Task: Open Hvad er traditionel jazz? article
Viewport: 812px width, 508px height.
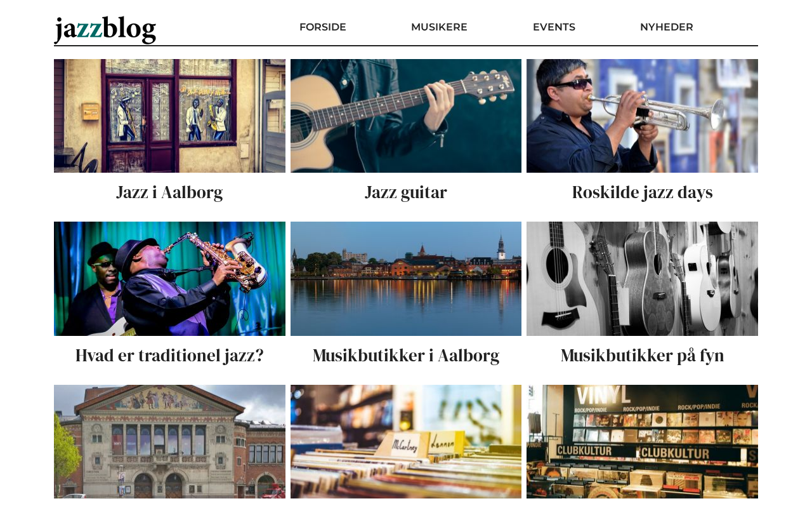Action: [169, 356]
